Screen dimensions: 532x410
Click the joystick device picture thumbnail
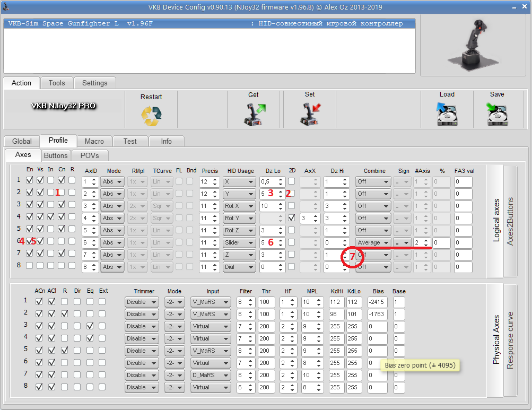click(x=473, y=45)
